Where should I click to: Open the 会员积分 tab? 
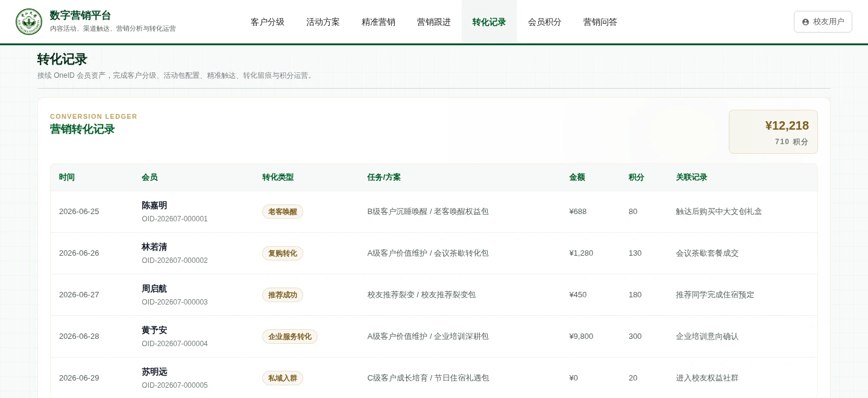tap(545, 22)
